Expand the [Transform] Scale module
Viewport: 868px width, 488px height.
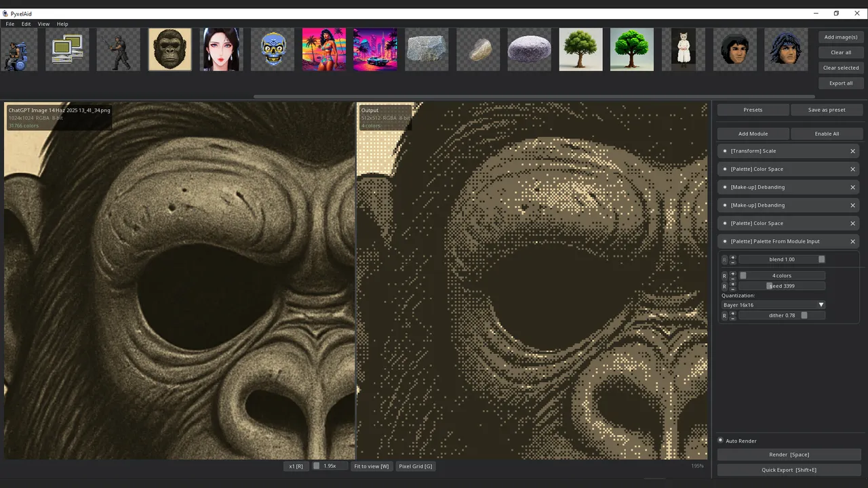[x=787, y=151]
